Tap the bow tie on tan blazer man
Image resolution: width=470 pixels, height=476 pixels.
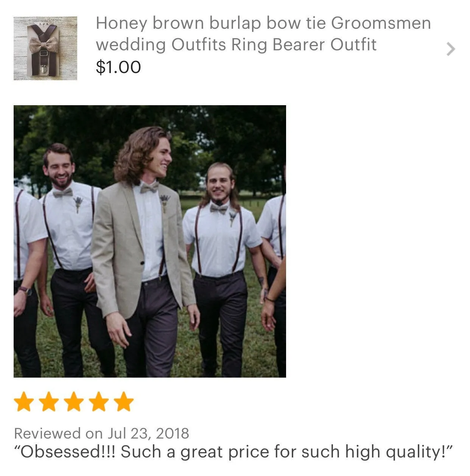click(x=149, y=187)
